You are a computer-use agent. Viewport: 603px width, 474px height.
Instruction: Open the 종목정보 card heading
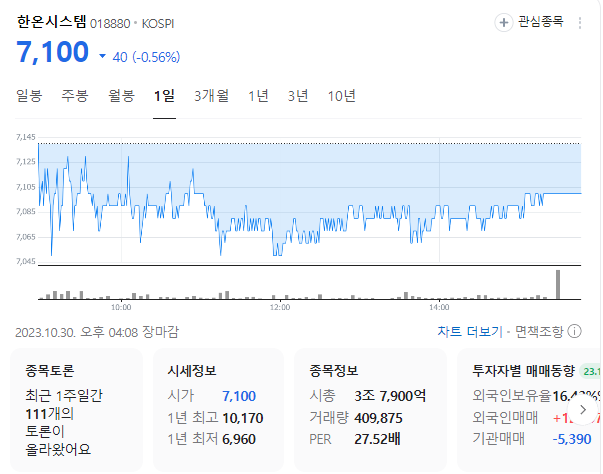pos(334,371)
